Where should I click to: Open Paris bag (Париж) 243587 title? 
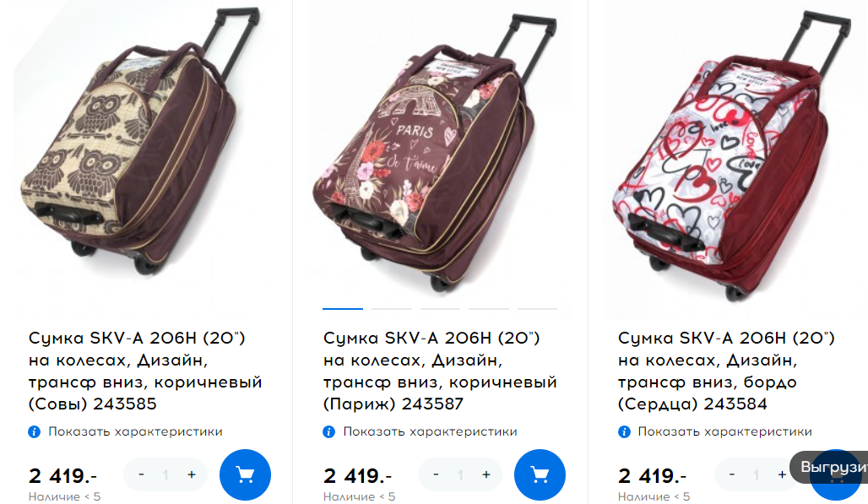(440, 371)
